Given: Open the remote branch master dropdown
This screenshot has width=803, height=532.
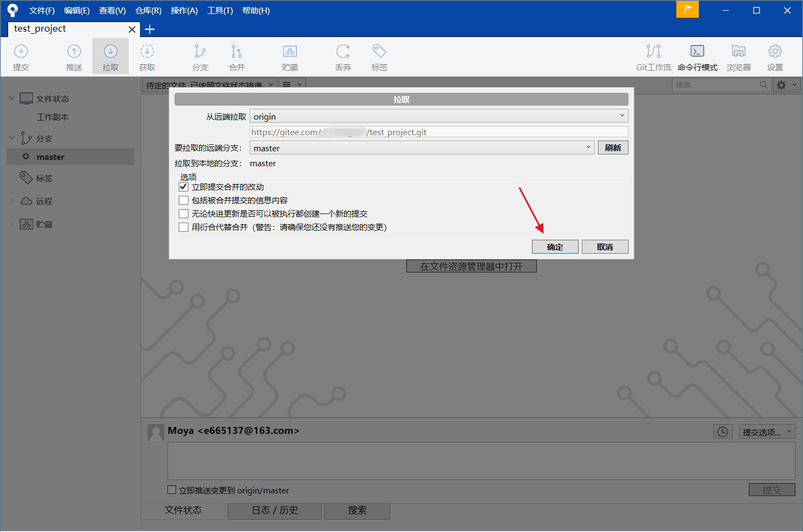Looking at the screenshot, I should pos(422,148).
